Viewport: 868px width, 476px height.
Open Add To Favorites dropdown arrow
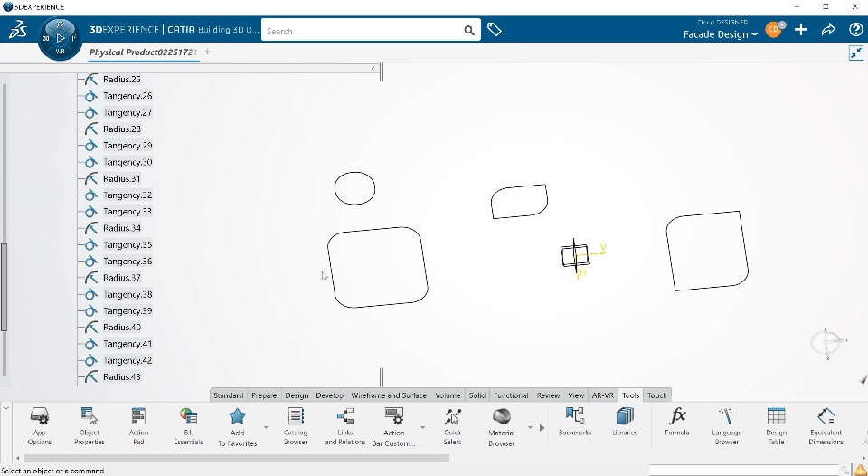pos(266,427)
